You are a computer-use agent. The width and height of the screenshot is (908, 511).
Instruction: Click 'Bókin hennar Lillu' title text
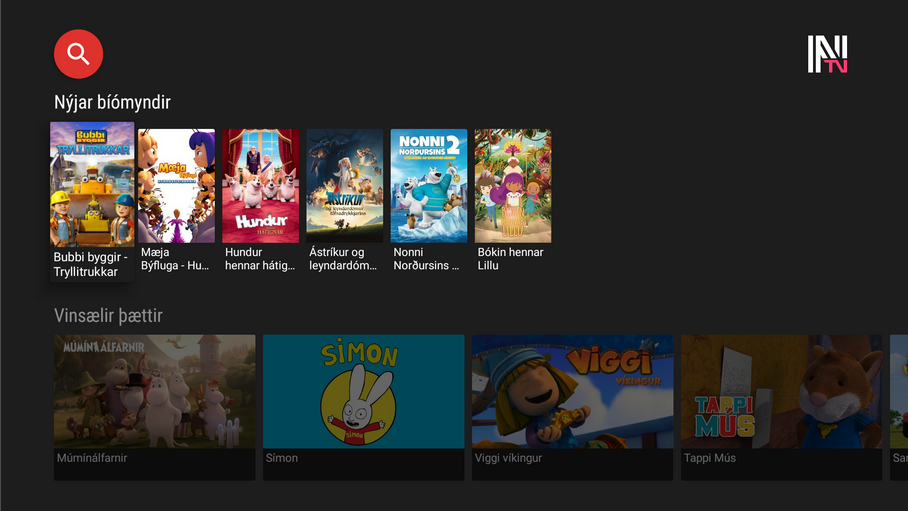510,259
